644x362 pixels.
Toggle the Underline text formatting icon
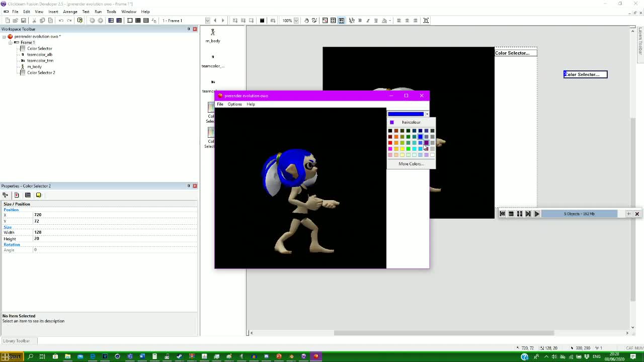click(x=376, y=21)
